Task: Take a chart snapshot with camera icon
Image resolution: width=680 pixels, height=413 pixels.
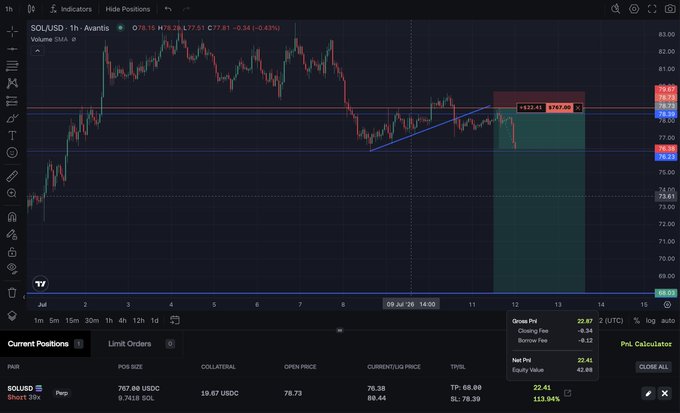Action: click(670, 9)
